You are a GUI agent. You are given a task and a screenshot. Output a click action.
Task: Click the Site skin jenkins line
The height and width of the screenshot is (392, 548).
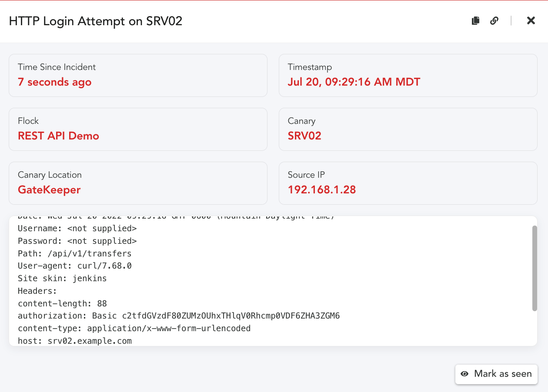pyautogui.click(x=62, y=279)
